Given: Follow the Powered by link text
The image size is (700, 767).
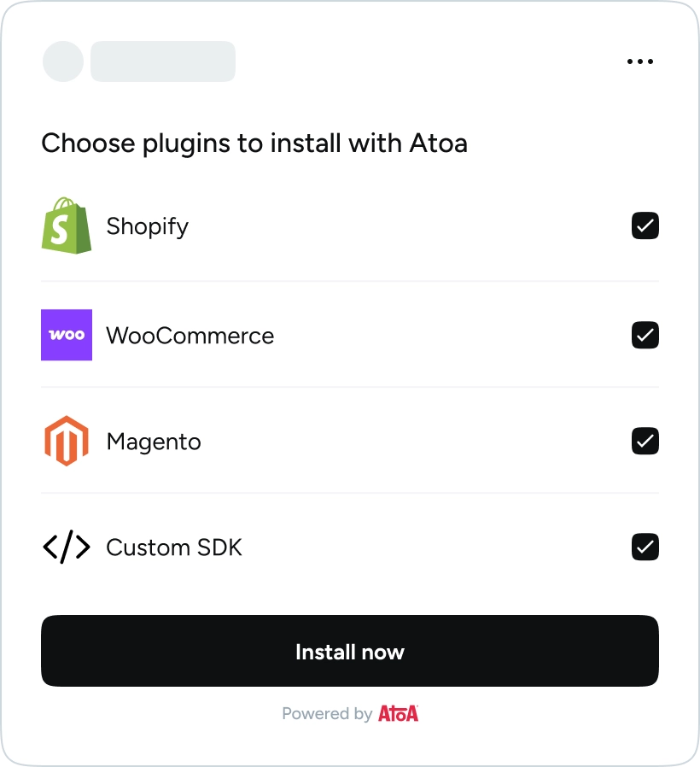Looking at the screenshot, I should tap(327, 714).
